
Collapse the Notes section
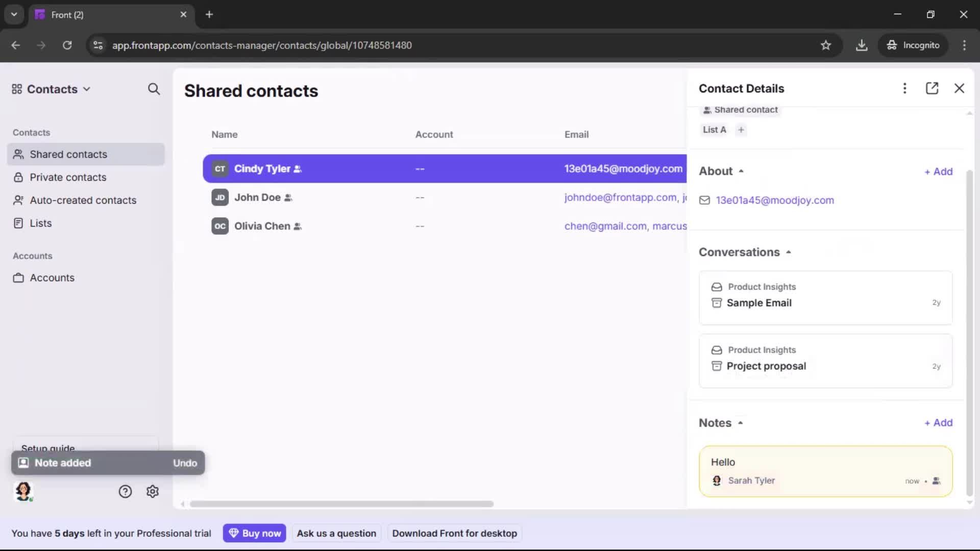pyautogui.click(x=740, y=422)
